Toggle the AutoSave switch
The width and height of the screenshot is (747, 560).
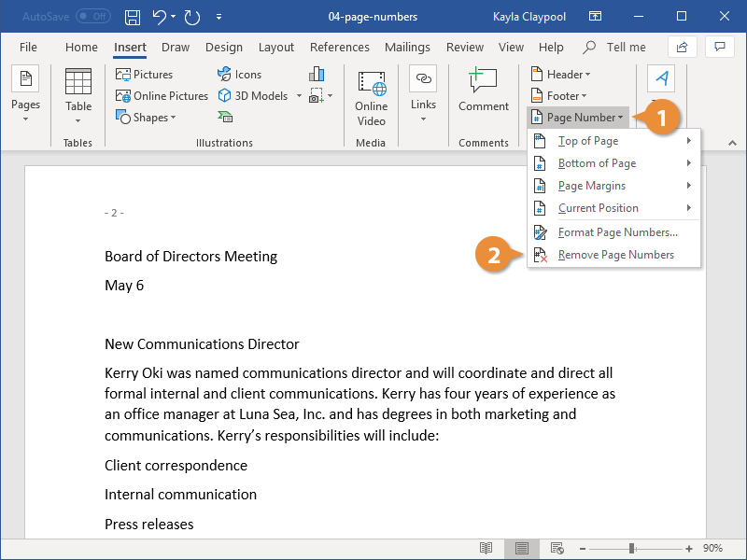click(92, 17)
